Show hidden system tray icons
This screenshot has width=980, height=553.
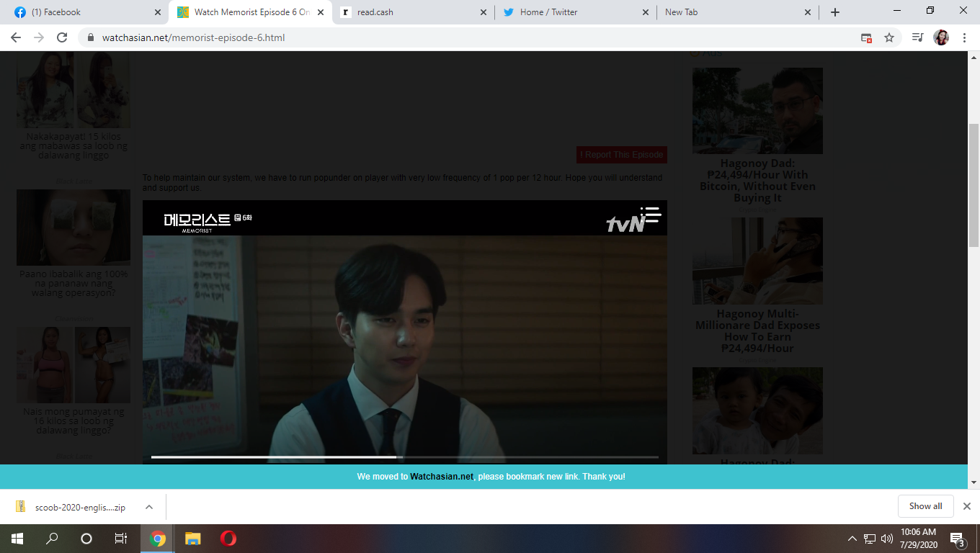pos(852,539)
